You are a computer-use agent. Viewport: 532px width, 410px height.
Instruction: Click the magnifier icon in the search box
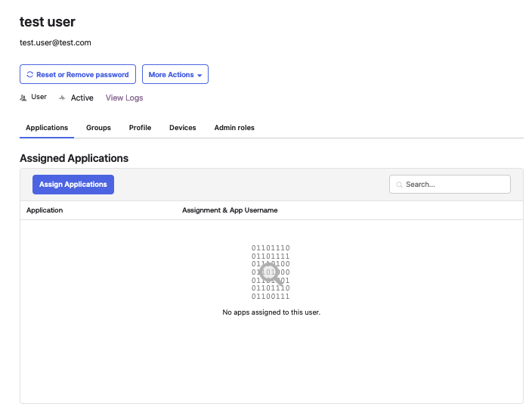pyautogui.click(x=400, y=185)
